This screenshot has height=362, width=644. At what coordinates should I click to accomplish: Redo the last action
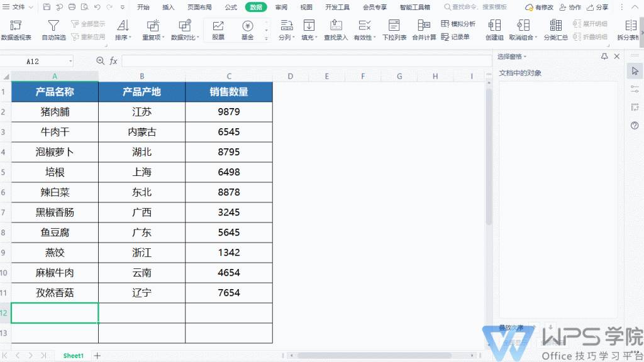[x=109, y=7]
